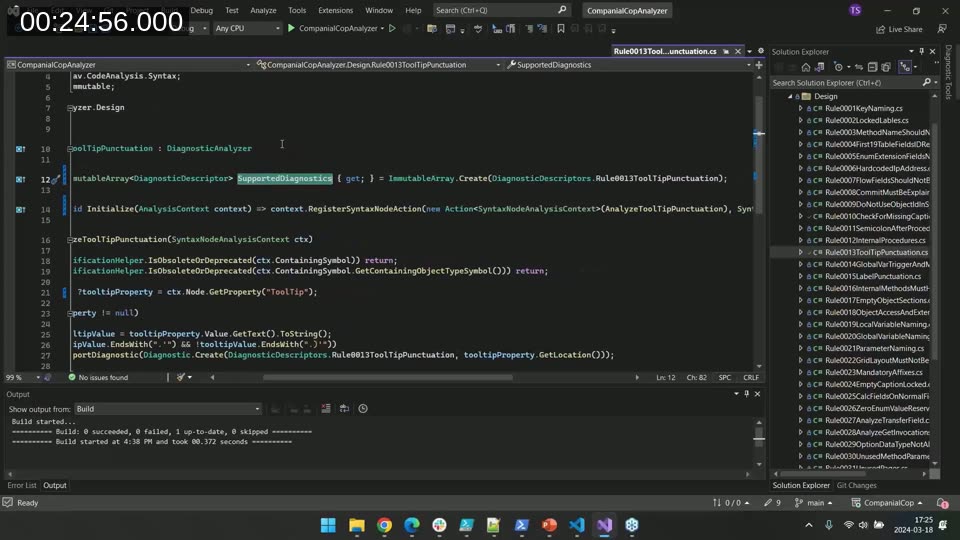Click the pending changes pencil 9 indicator

[x=772, y=503]
